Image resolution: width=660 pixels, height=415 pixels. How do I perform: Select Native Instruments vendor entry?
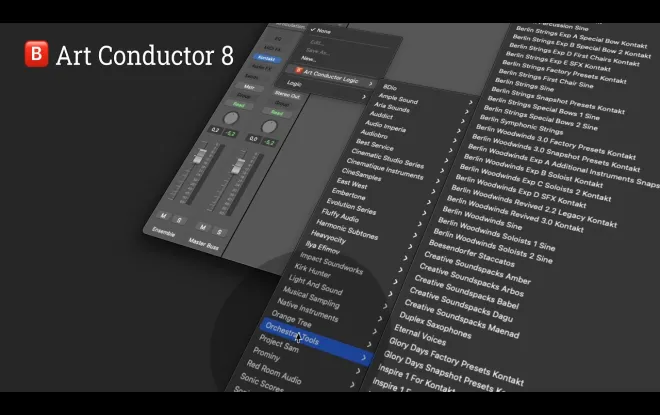point(307,310)
